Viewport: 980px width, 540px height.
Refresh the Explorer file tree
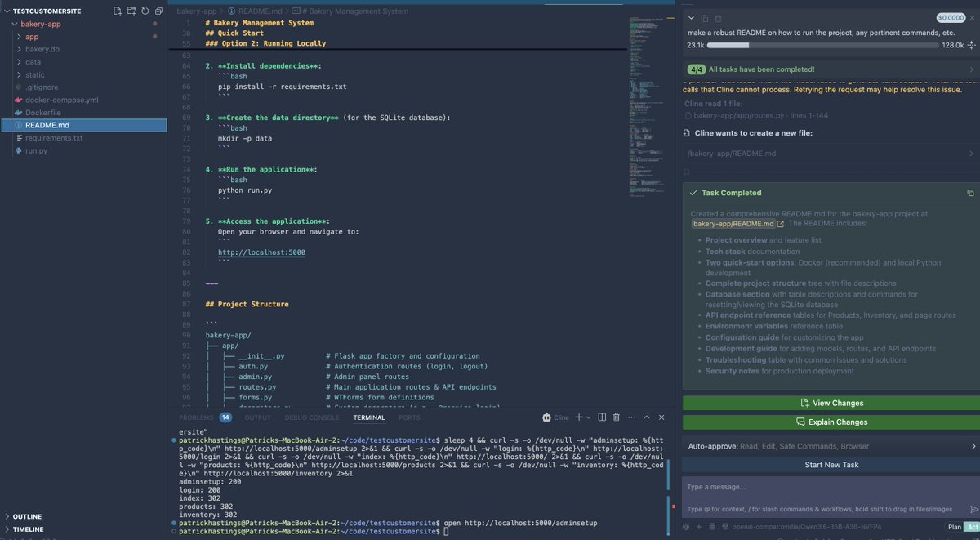tap(145, 11)
